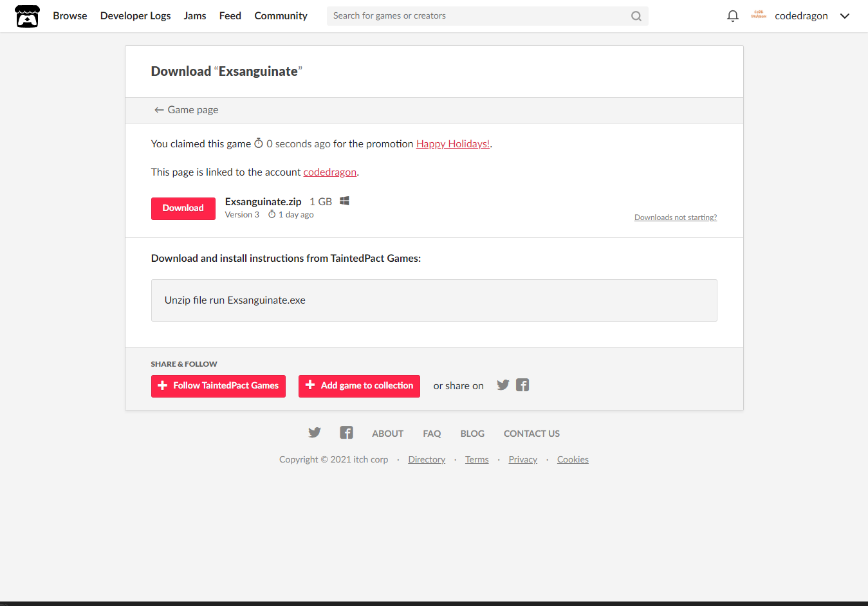Add game to collection

[359, 386]
